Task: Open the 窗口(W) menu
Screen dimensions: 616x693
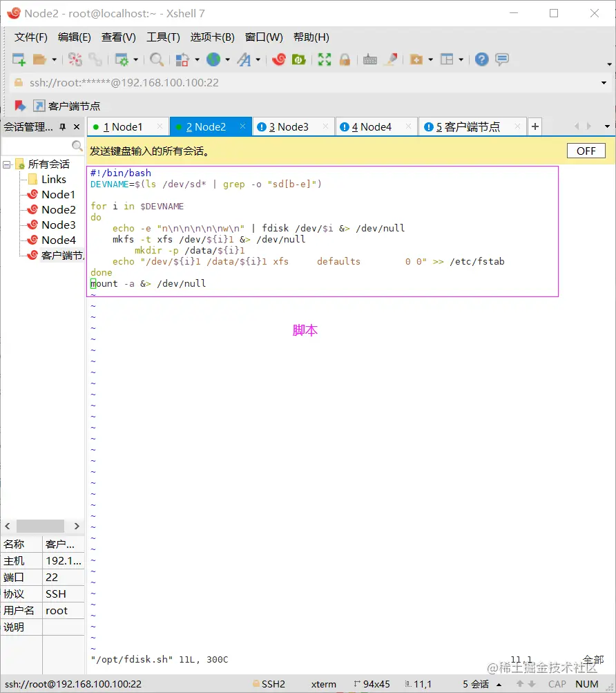Action: tap(264, 37)
